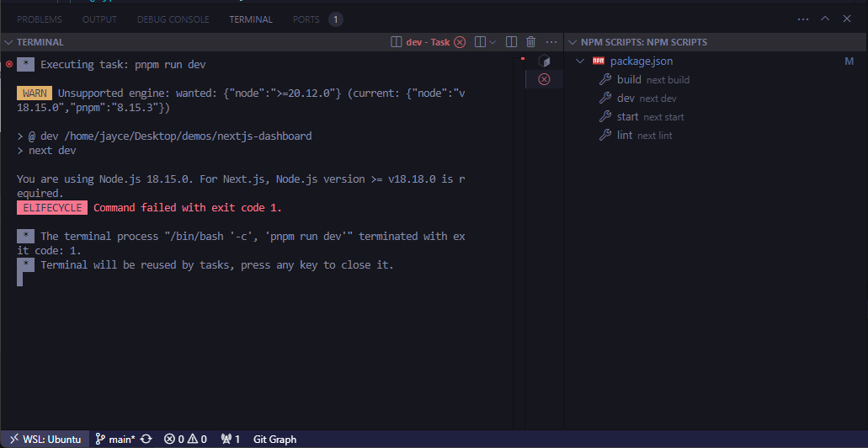
Task: Maximize the panel with the up chevron
Action: [825, 19]
